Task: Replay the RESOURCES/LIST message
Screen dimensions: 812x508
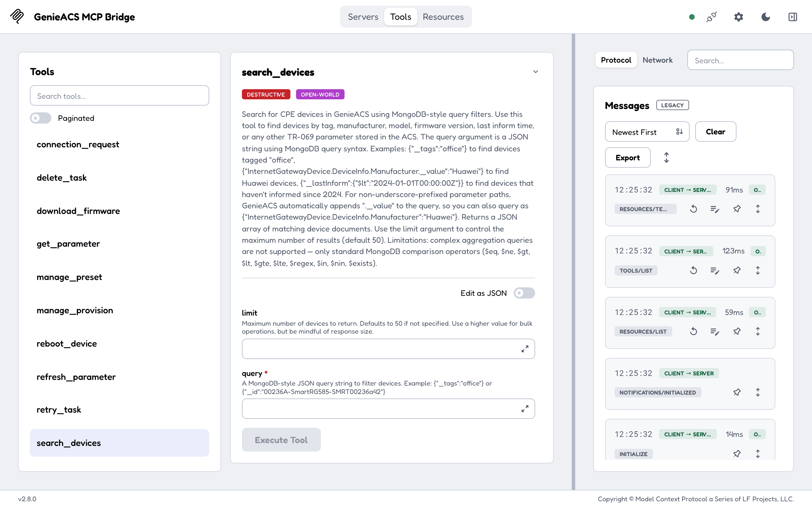Action: (694, 332)
